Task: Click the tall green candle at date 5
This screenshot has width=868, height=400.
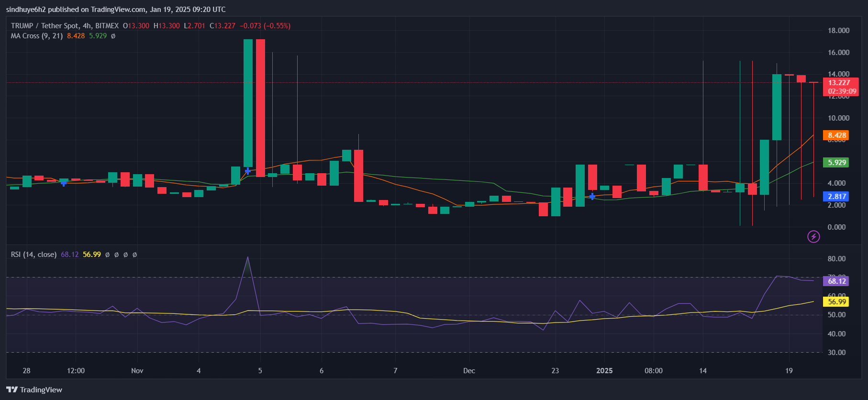Action: pyautogui.click(x=248, y=103)
